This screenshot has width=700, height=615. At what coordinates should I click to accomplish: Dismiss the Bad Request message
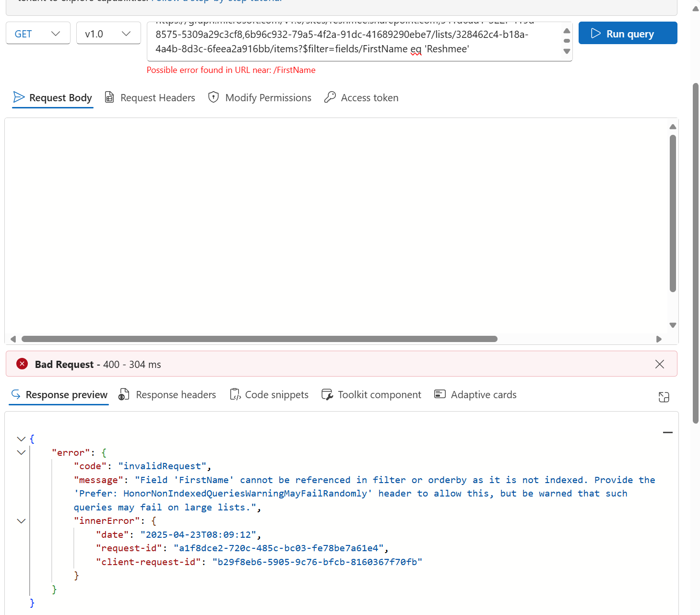tap(660, 364)
